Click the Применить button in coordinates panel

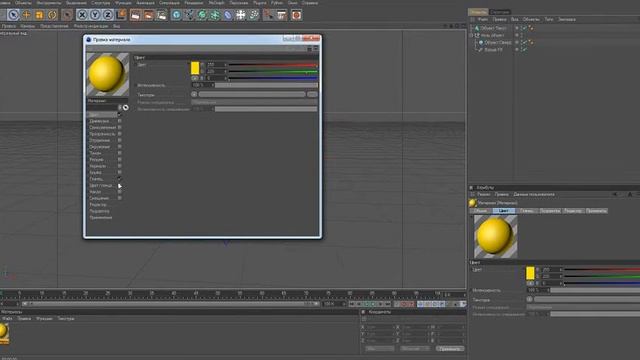click(x=450, y=349)
